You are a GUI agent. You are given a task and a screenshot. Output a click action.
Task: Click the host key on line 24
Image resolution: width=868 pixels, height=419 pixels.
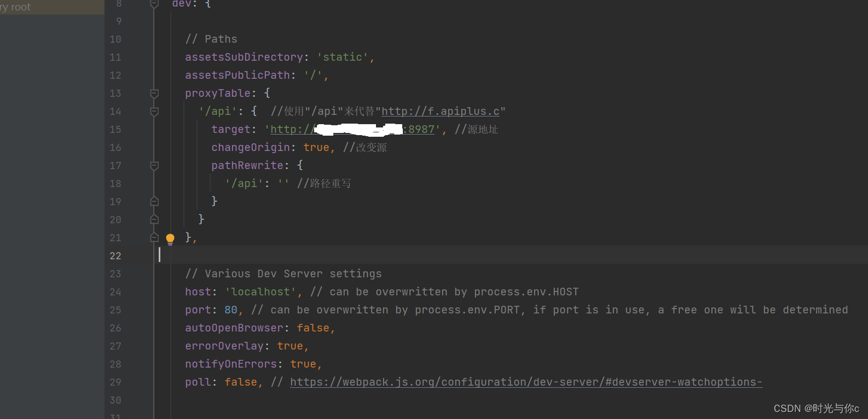198,292
